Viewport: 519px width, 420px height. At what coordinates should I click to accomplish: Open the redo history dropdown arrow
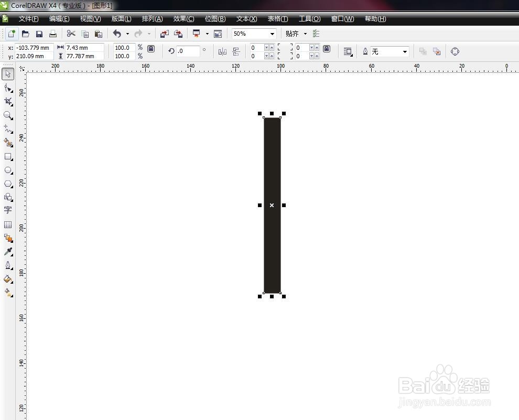[x=149, y=34]
